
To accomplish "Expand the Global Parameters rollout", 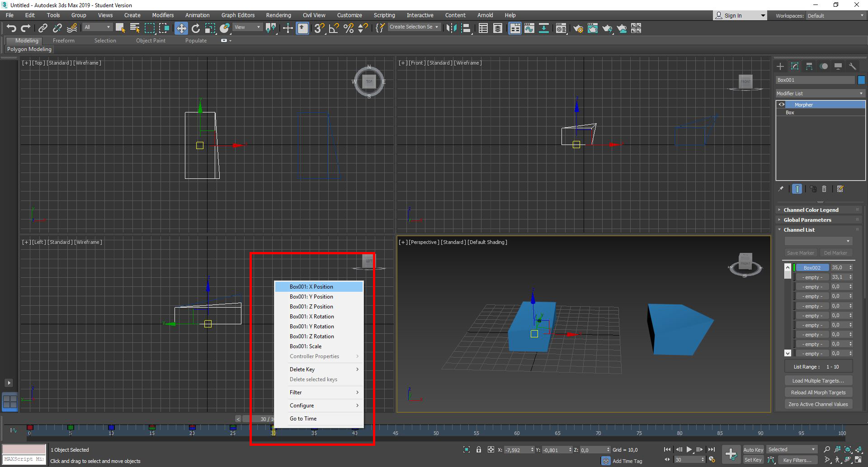I will coord(808,220).
